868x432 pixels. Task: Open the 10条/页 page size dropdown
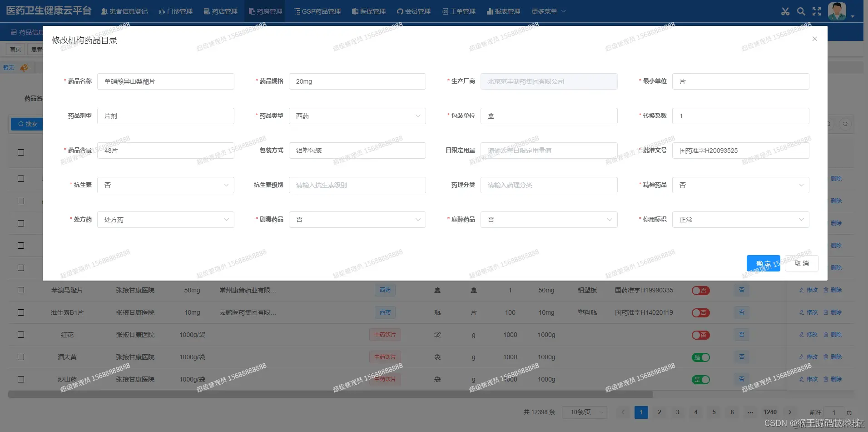click(x=585, y=412)
